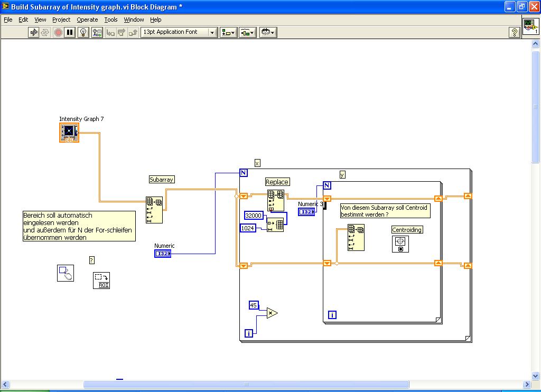Open the Align Objects dropdown
Image resolution: width=541 pixels, height=392 pixels.
click(x=228, y=32)
